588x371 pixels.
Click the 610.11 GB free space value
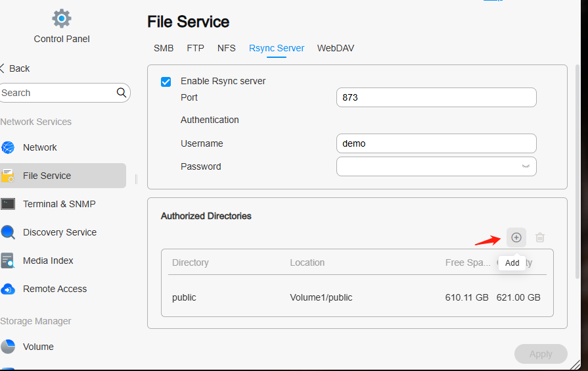tap(467, 297)
